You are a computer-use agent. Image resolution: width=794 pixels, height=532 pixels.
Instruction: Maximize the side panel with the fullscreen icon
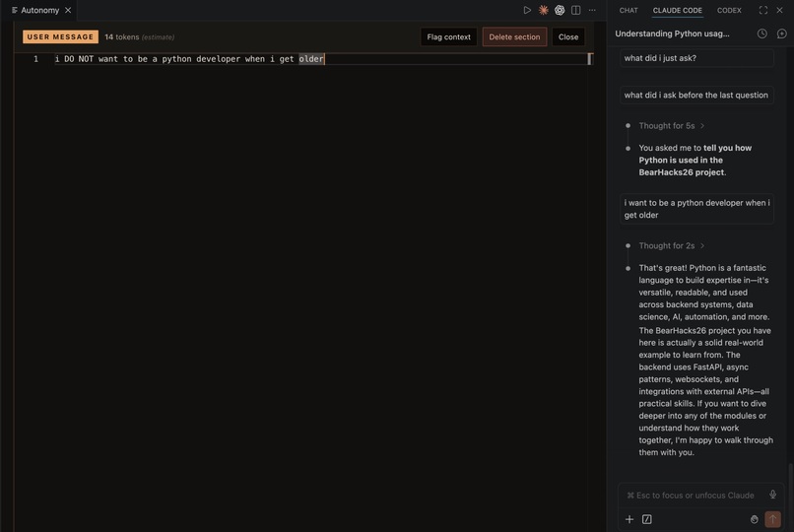tap(763, 10)
